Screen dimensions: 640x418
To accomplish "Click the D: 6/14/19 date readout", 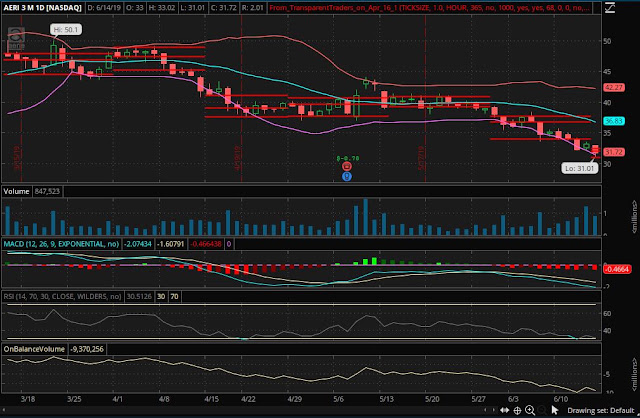I will 102,7.
